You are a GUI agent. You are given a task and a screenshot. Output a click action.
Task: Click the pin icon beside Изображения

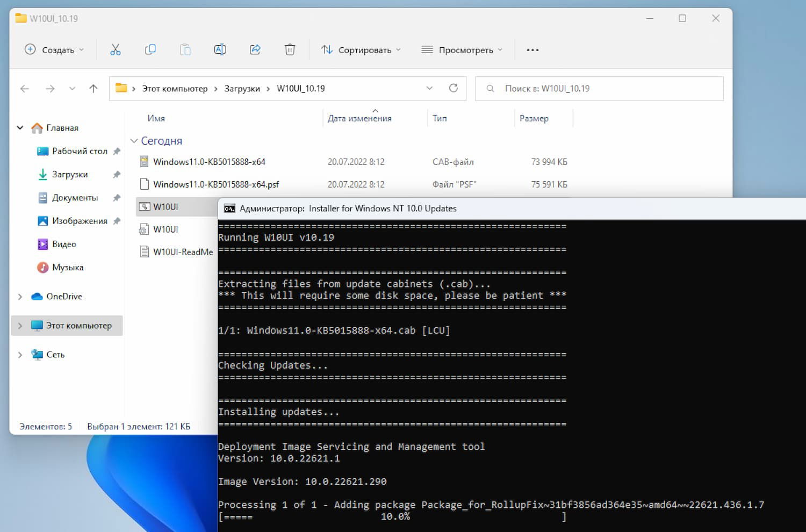pos(117,221)
